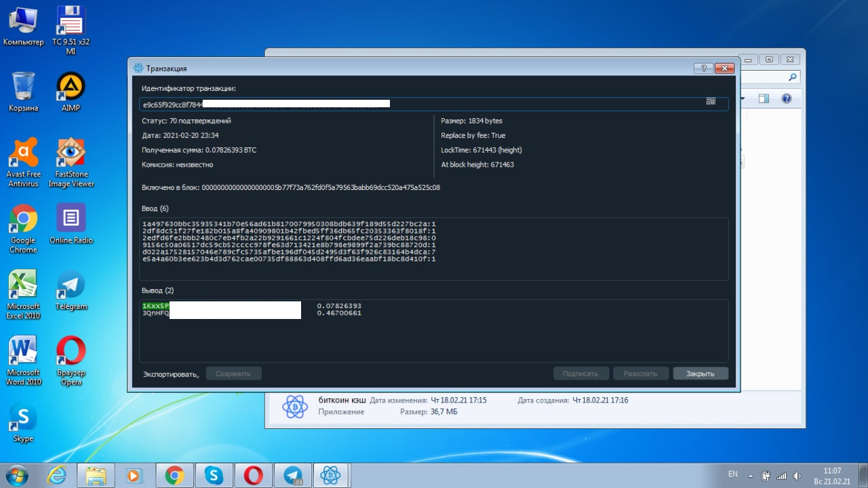Switch to Telegram on the taskbar
This screenshot has height=488, width=868.
[x=293, y=475]
